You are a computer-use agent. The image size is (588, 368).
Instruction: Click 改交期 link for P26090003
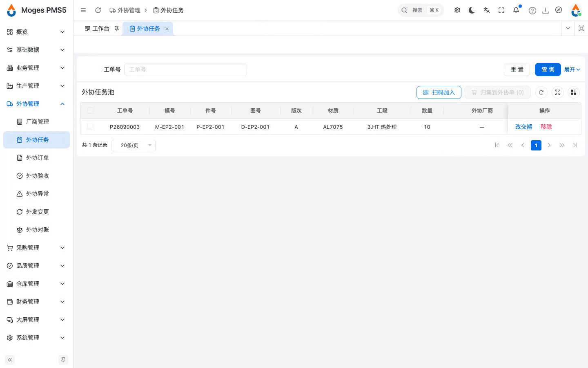(523, 127)
